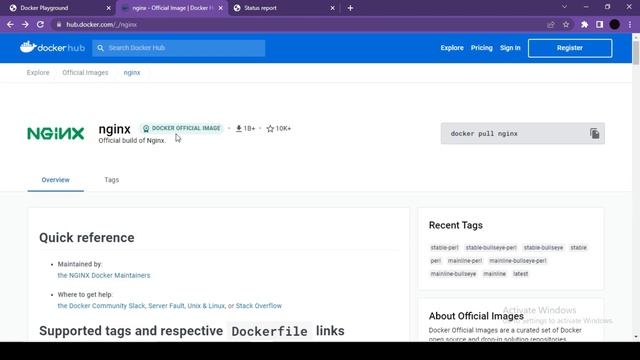
Task: Open the Tags tab
Action: click(111, 180)
